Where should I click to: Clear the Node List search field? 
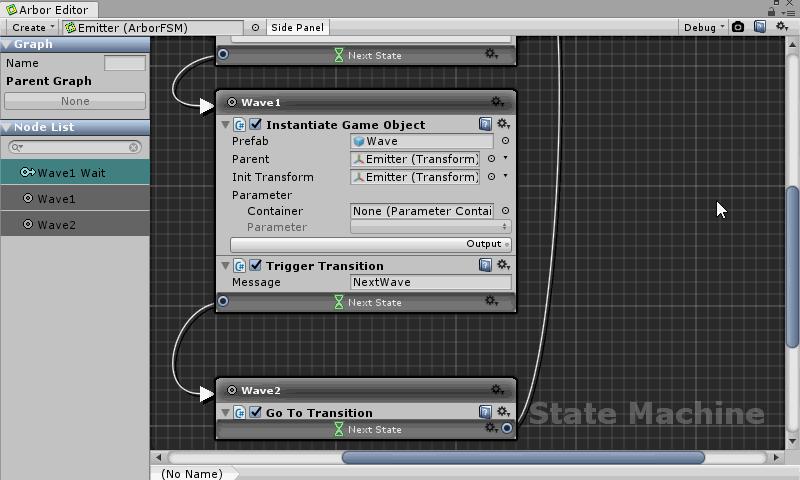pyautogui.click(x=134, y=147)
